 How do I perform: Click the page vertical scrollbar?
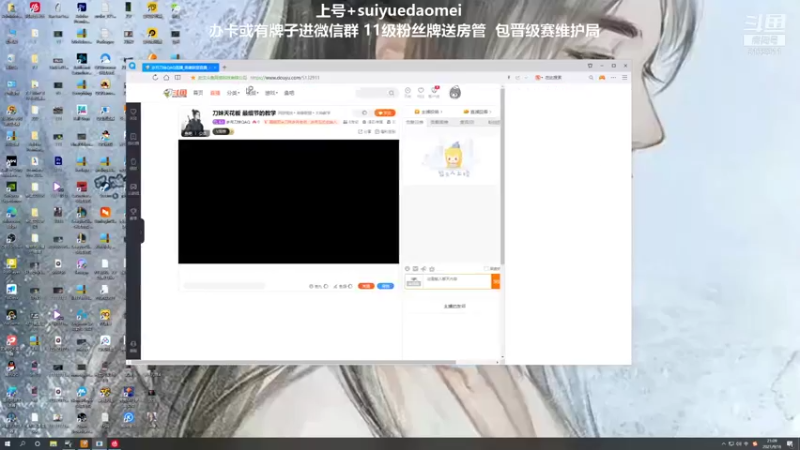(x=503, y=176)
